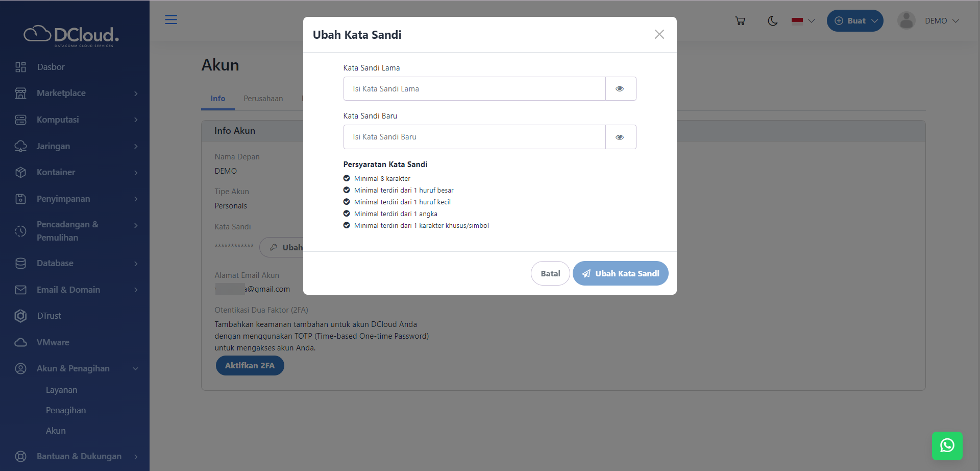The image size is (980, 471).
Task: Open the language flag dropdown
Action: 802,21
